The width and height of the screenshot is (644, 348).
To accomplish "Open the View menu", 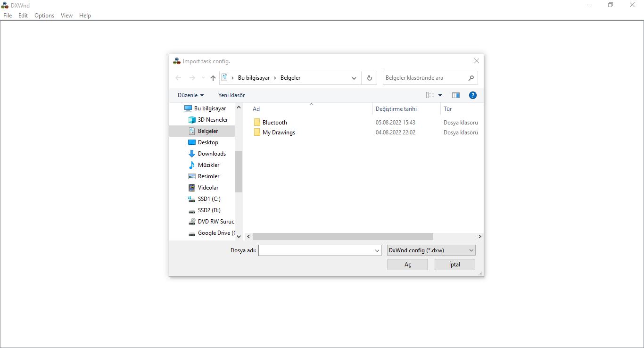I will 66,16.
